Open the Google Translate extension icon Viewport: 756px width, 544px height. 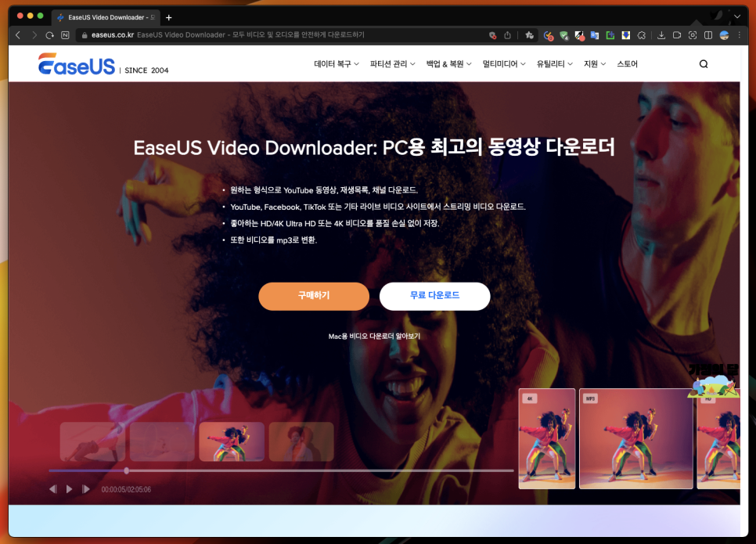(x=595, y=35)
